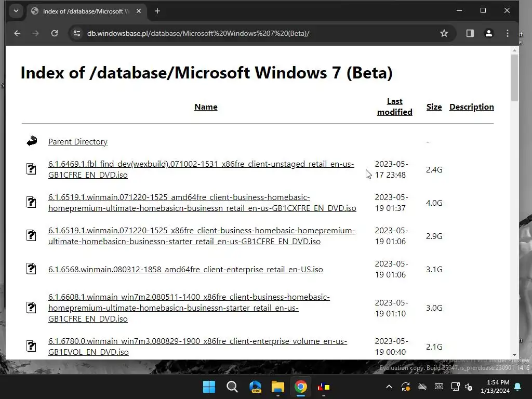
Task: Open clock showing 1:54 PM 1/13/2024
Action: click(x=495, y=387)
